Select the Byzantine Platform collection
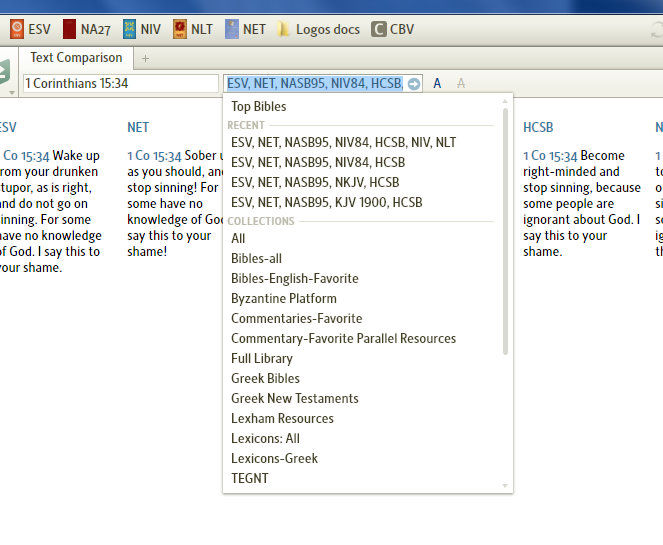The image size is (663, 545). click(284, 299)
